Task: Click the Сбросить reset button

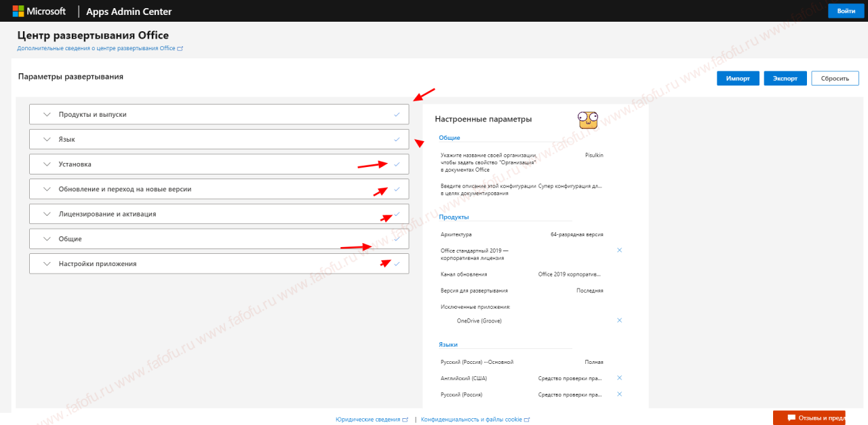Action: [x=835, y=78]
